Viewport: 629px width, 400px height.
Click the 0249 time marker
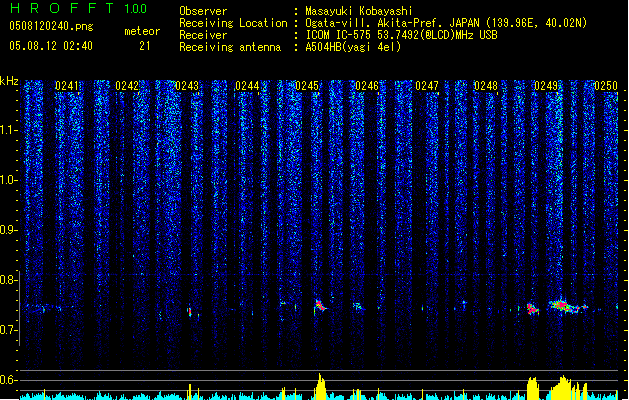pos(546,86)
